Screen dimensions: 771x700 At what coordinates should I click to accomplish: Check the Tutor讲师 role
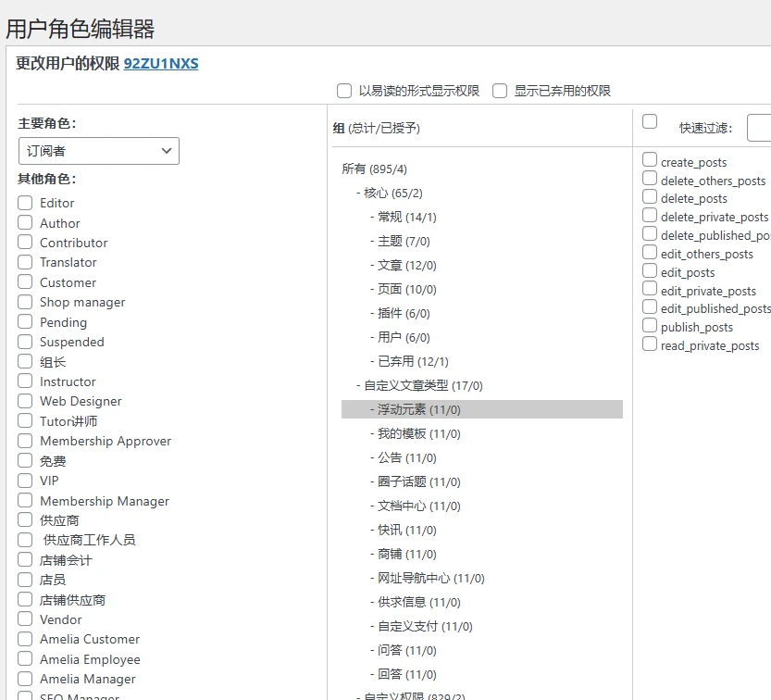[23, 420]
